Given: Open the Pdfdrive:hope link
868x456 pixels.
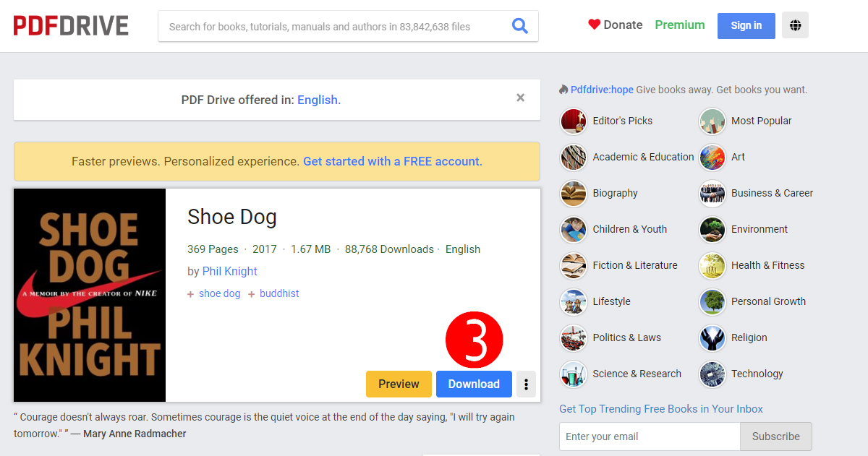Looking at the screenshot, I should click(602, 90).
